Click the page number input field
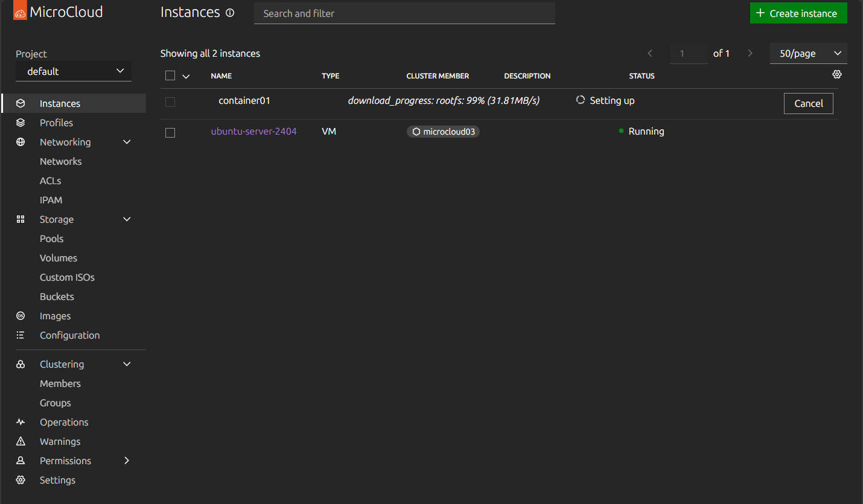Viewport: 863px width, 504px height. click(689, 53)
